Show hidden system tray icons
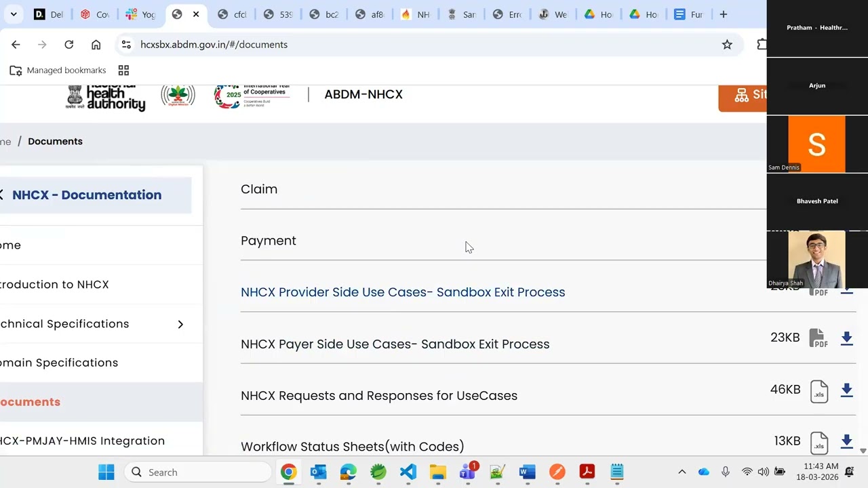This screenshot has height=488, width=868. tap(682, 472)
